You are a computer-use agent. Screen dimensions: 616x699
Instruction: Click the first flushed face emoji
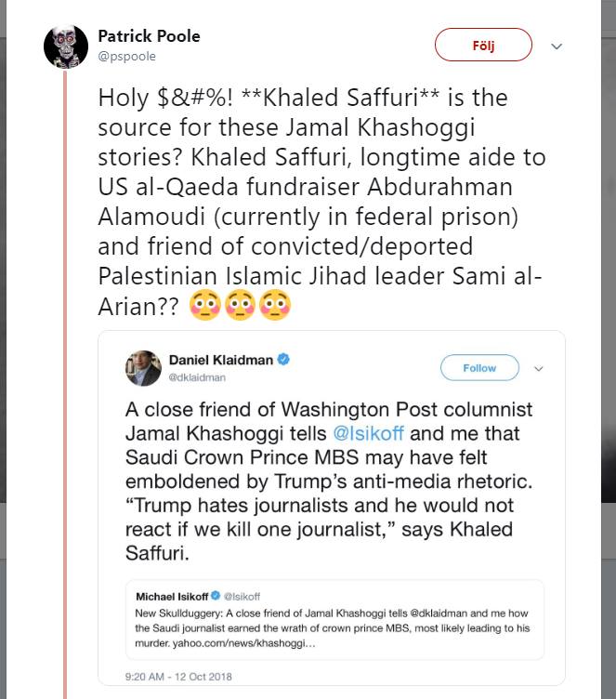coord(206,304)
